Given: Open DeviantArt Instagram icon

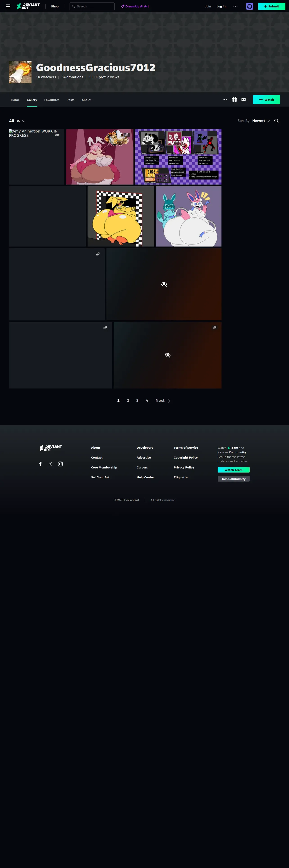Looking at the screenshot, I should (x=60, y=464).
